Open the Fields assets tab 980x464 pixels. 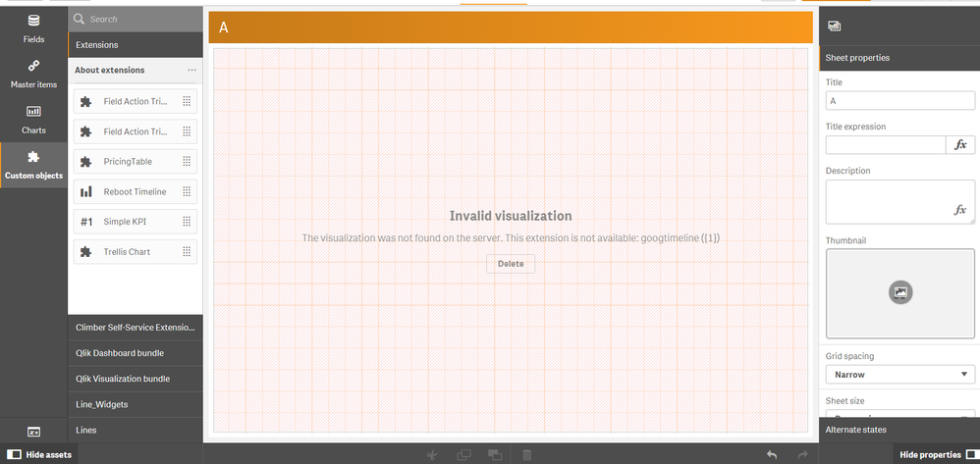pyautogui.click(x=33, y=28)
